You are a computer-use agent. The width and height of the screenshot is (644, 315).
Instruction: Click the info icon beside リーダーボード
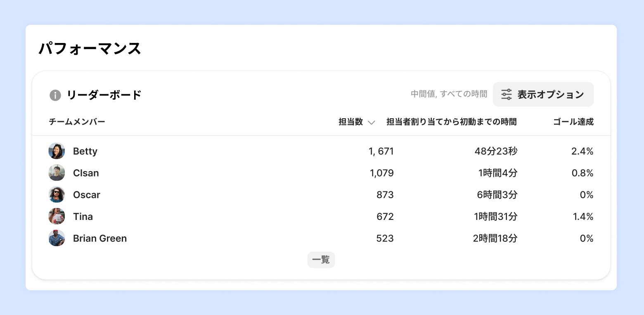tap(55, 95)
